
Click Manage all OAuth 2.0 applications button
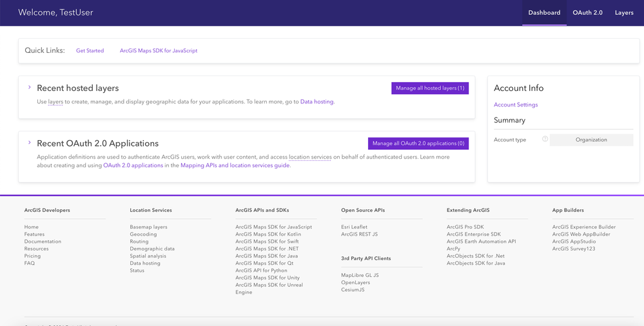(x=418, y=143)
